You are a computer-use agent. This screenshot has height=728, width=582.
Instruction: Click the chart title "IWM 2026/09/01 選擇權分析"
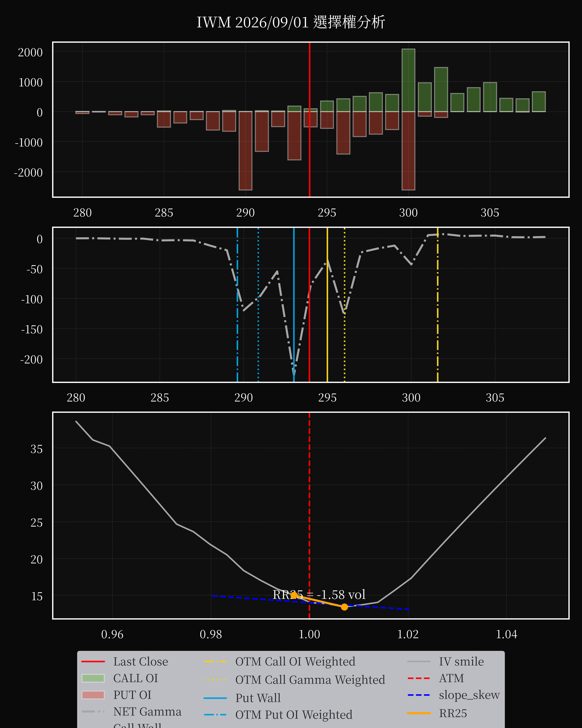click(291, 22)
